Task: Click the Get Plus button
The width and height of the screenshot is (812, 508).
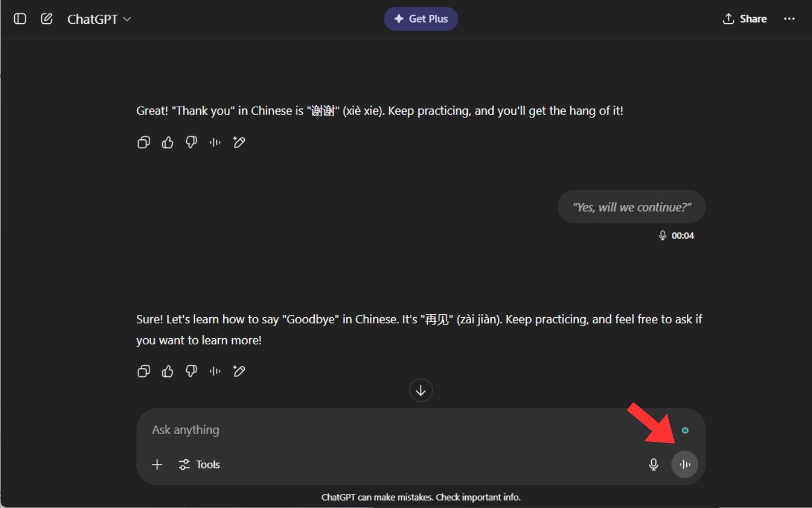Action: (421, 19)
